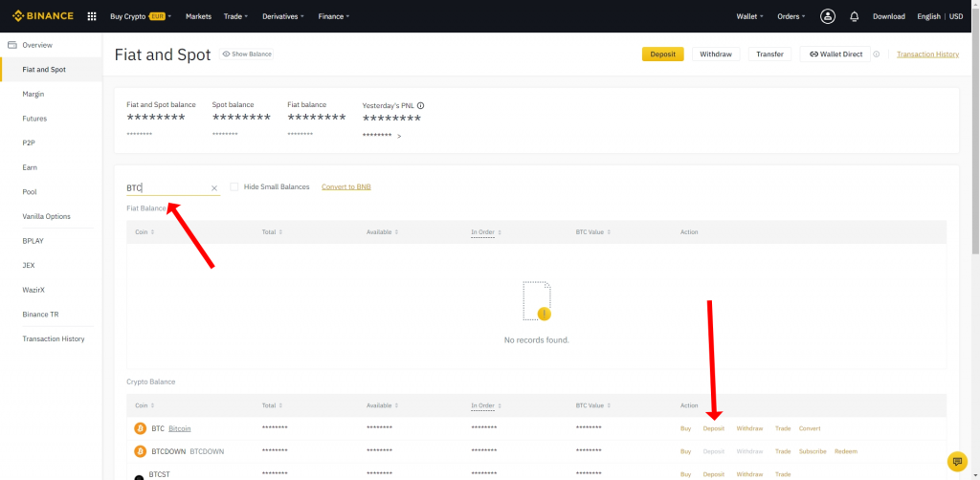Click the Binance logo

(42, 16)
